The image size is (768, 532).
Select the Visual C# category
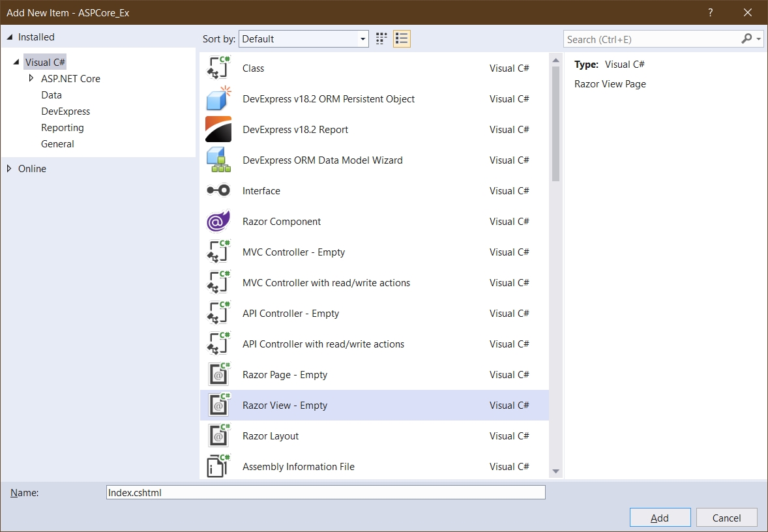pyautogui.click(x=45, y=62)
